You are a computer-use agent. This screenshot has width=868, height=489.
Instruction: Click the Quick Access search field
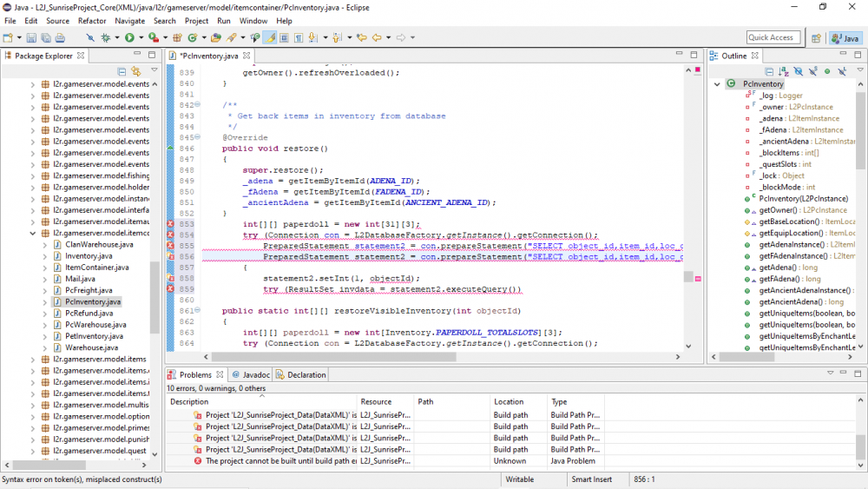click(773, 37)
